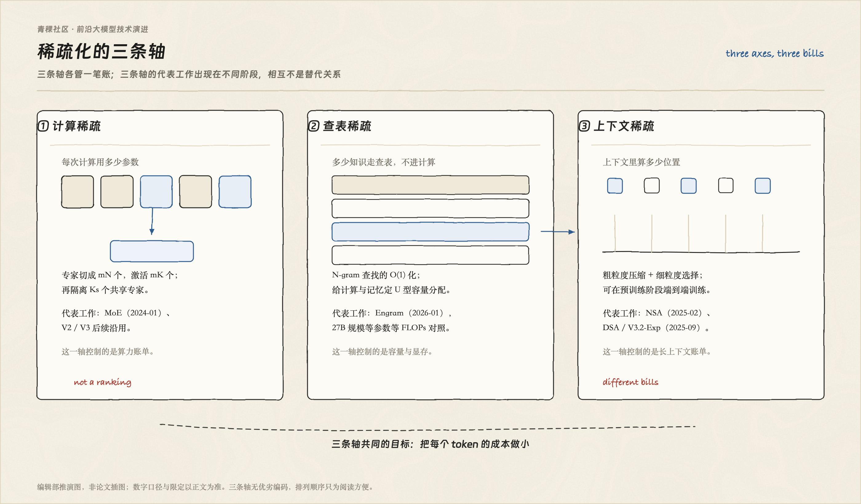Click the circled number 1 badge
861x504 pixels.
(43, 126)
